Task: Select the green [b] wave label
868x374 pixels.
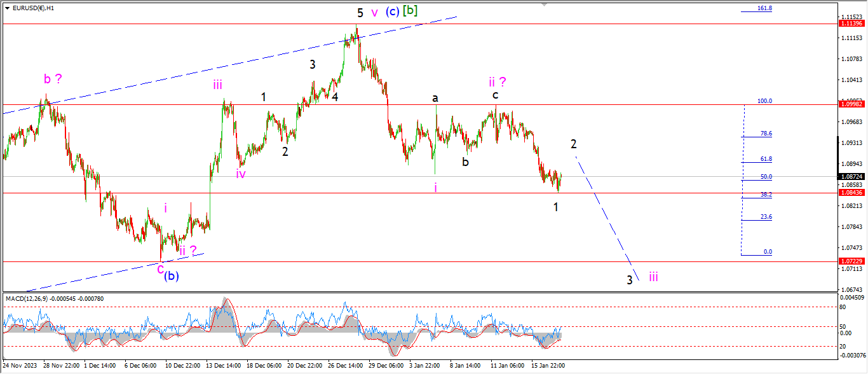Action: pos(410,10)
